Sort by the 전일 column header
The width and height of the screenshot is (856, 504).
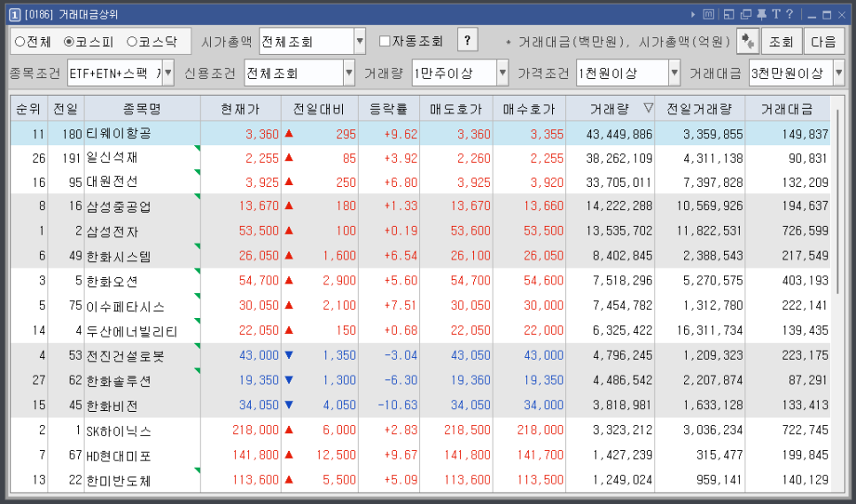66,109
